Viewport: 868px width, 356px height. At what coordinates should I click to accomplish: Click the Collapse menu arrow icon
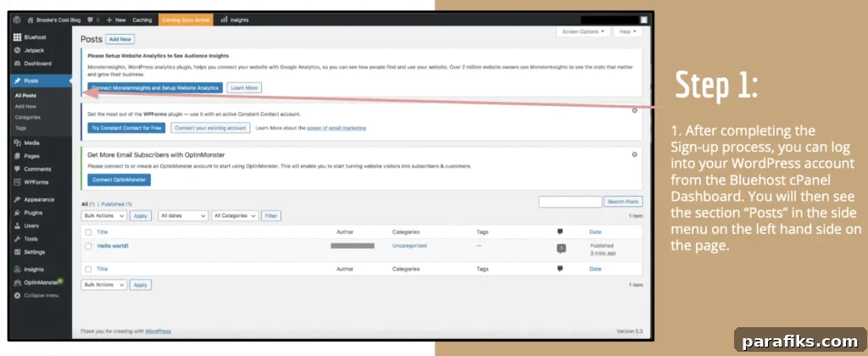click(18, 296)
